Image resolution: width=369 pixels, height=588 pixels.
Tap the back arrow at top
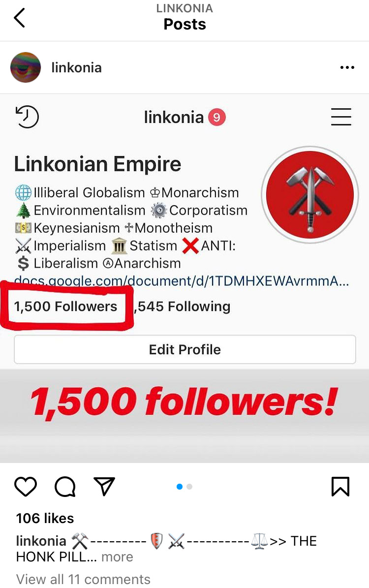(20, 18)
